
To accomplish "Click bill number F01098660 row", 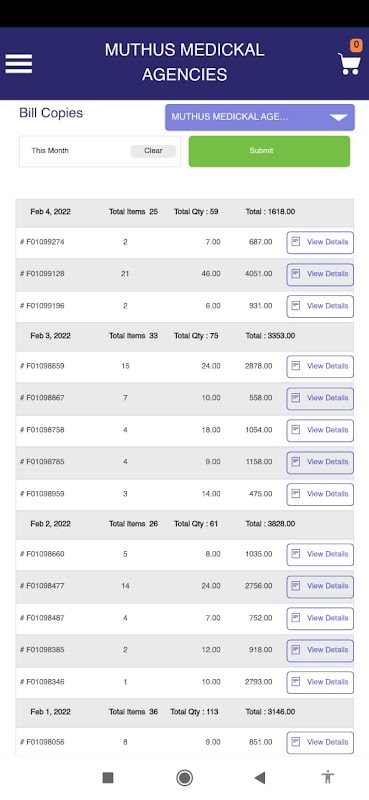I will pos(184,554).
